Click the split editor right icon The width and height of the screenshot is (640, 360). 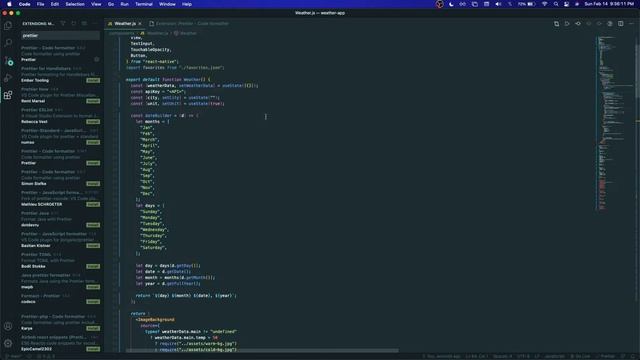[620, 24]
